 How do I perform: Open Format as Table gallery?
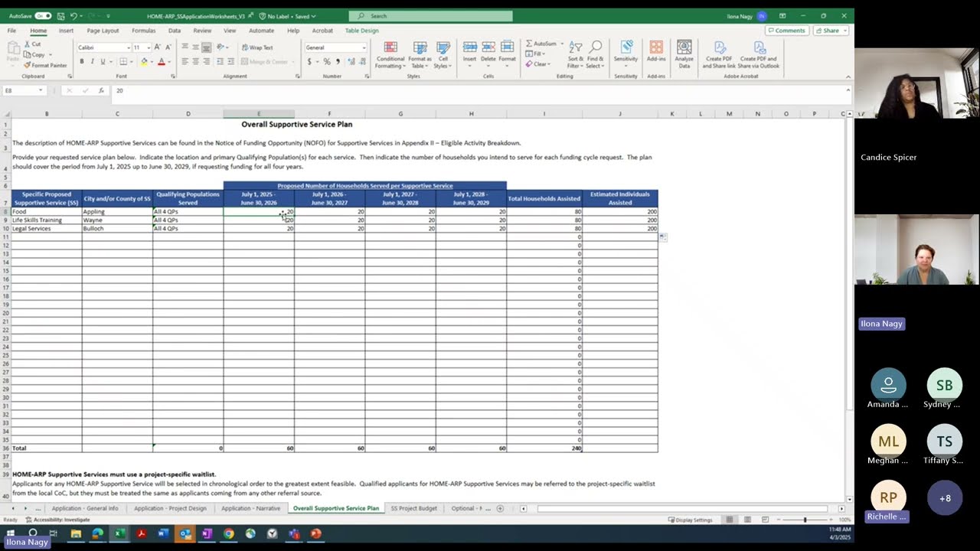click(x=420, y=55)
